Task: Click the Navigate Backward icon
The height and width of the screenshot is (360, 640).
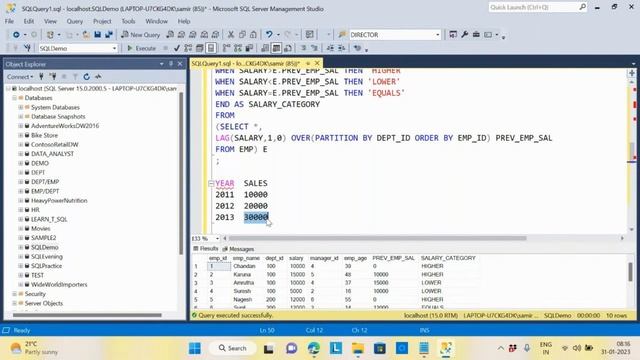Action: click(16, 35)
